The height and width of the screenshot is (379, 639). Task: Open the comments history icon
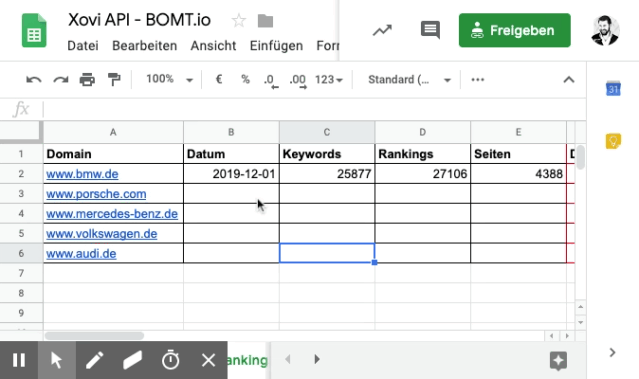pos(430,30)
